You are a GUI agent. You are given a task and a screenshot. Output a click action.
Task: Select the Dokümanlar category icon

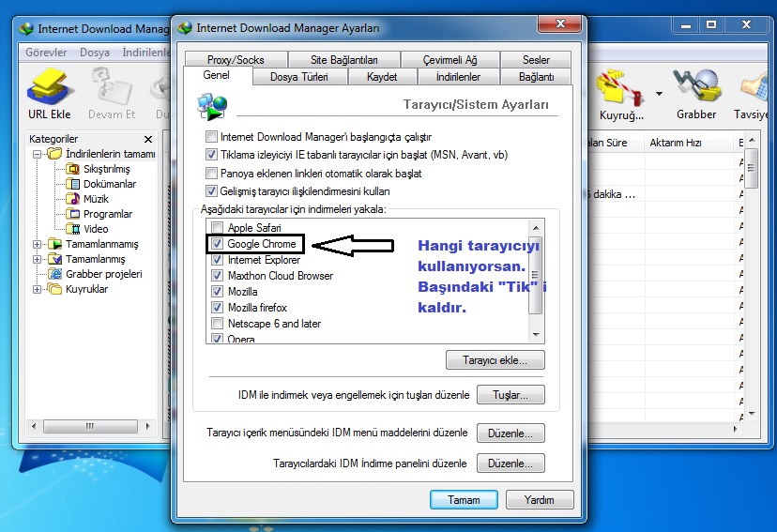point(73,184)
